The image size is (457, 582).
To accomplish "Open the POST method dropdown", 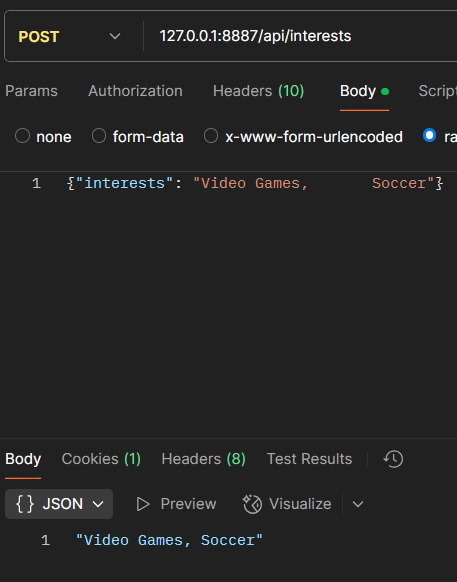I will pos(70,36).
